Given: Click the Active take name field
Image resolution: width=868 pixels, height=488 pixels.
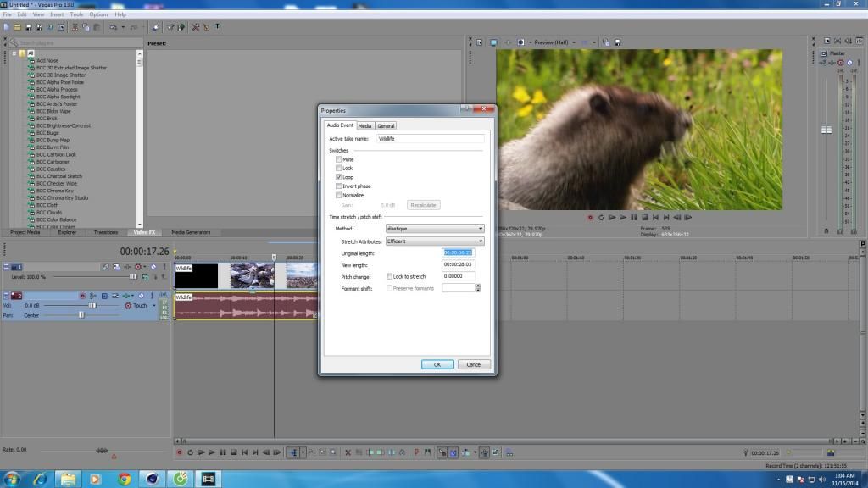Looking at the screenshot, I should [x=430, y=139].
